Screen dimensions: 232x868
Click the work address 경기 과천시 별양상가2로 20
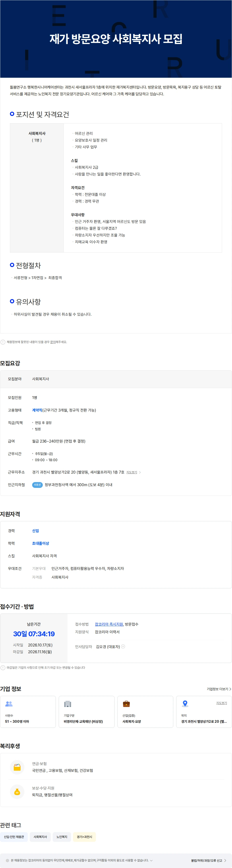(78, 472)
